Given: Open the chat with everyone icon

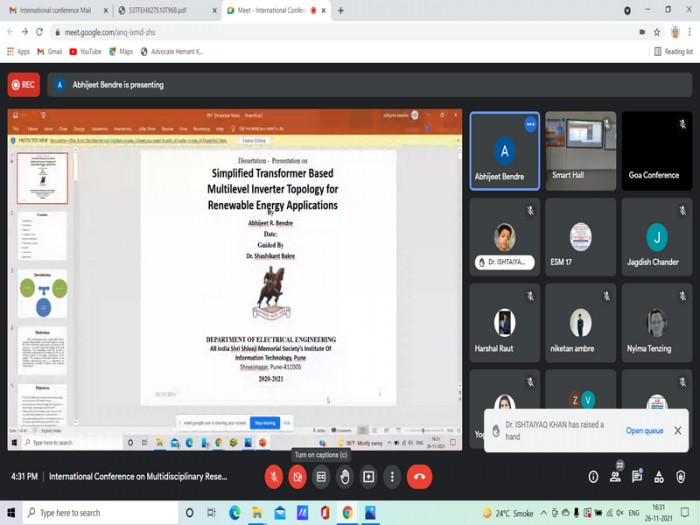Looking at the screenshot, I should click(637, 476).
